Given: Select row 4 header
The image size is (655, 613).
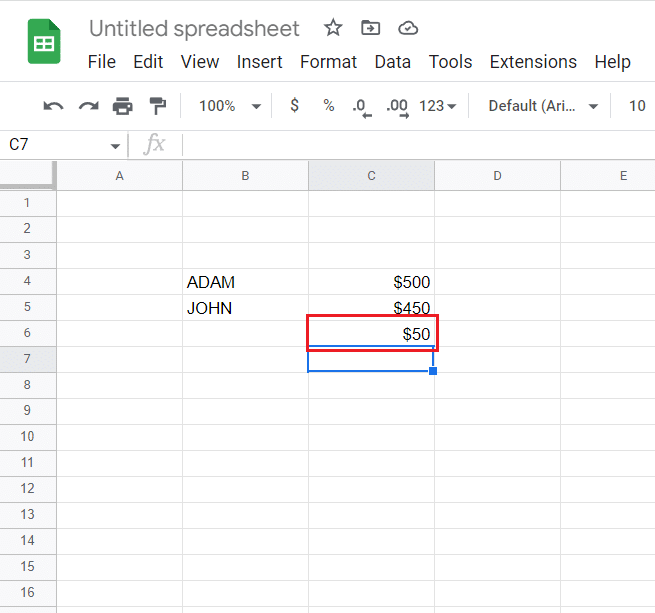Looking at the screenshot, I should [x=28, y=281].
